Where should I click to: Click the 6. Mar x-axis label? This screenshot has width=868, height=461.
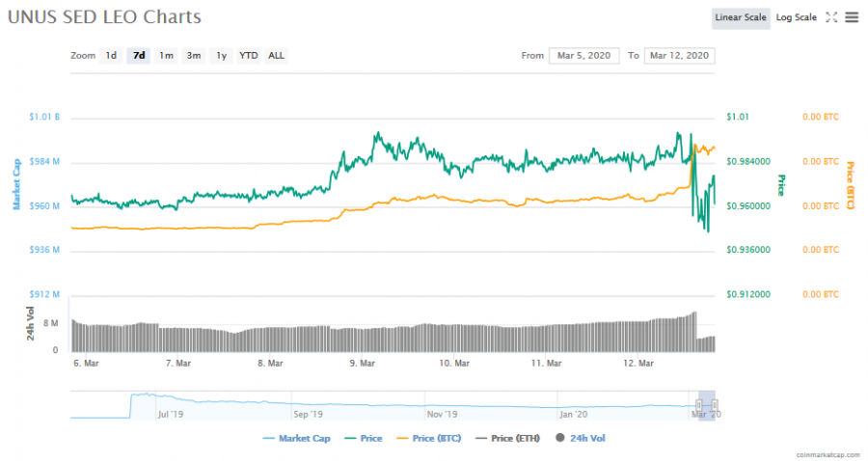[87, 364]
